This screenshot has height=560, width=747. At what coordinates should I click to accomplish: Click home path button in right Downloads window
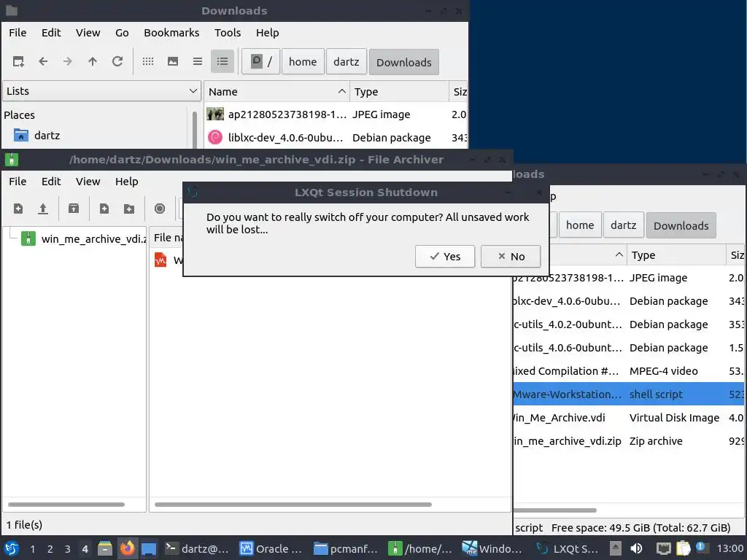580,225
